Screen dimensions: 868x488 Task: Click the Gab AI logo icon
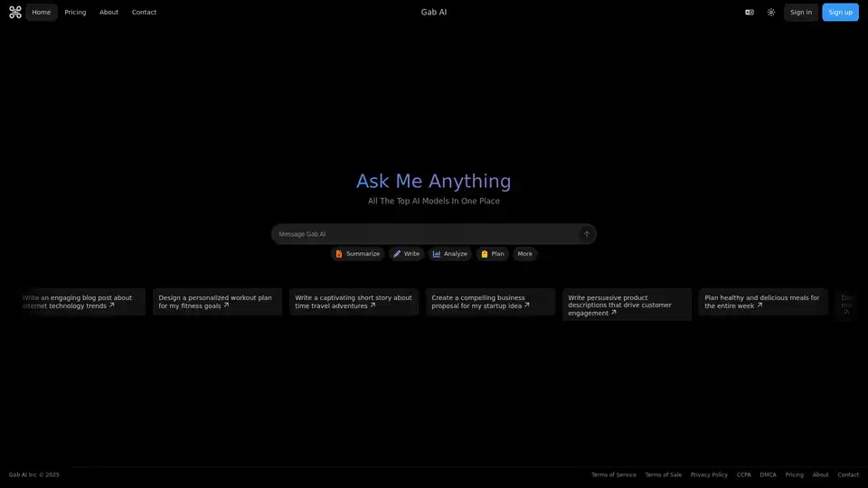click(15, 13)
